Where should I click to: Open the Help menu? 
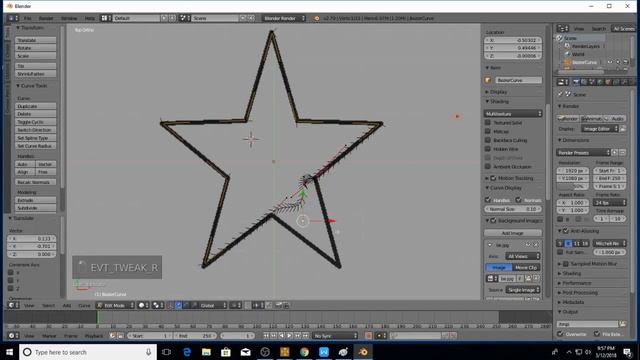pyautogui.click(x=90, y=18)
